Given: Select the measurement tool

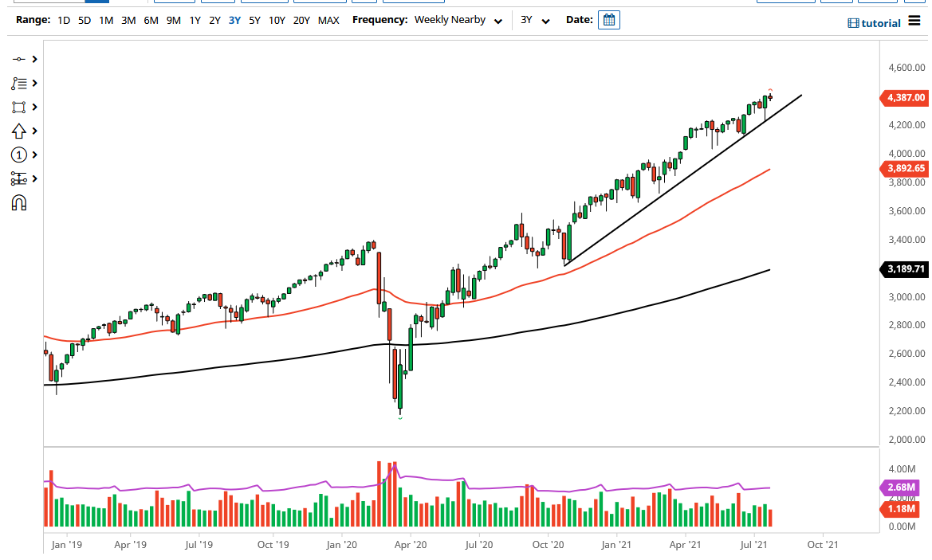Looking at the screenshot, I should (19, 178).
